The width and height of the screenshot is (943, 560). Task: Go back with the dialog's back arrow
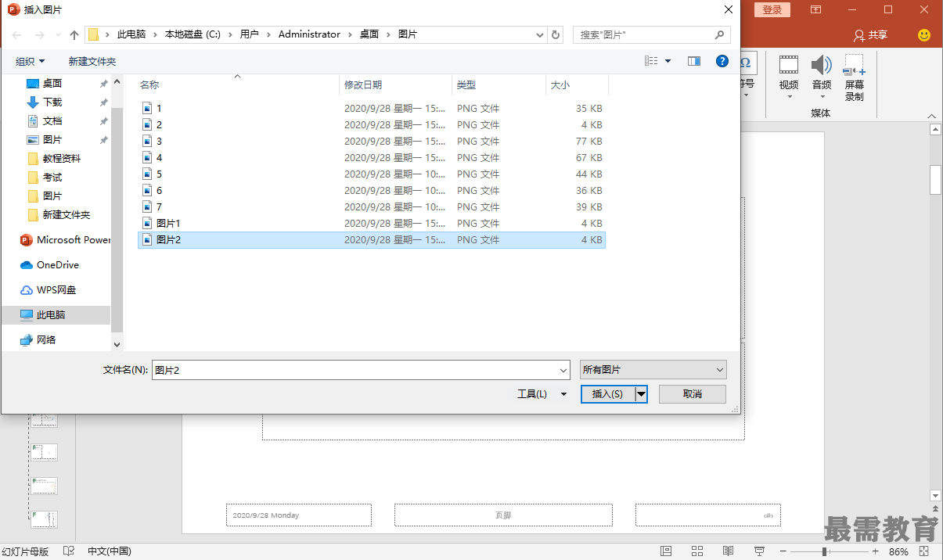17,34
